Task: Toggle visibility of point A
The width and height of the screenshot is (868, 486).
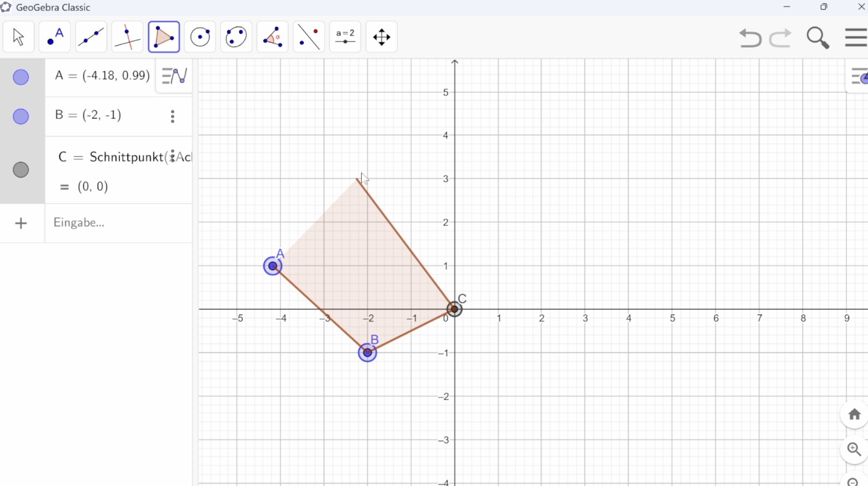Action: pyautogui.click(x=21, y=77)
